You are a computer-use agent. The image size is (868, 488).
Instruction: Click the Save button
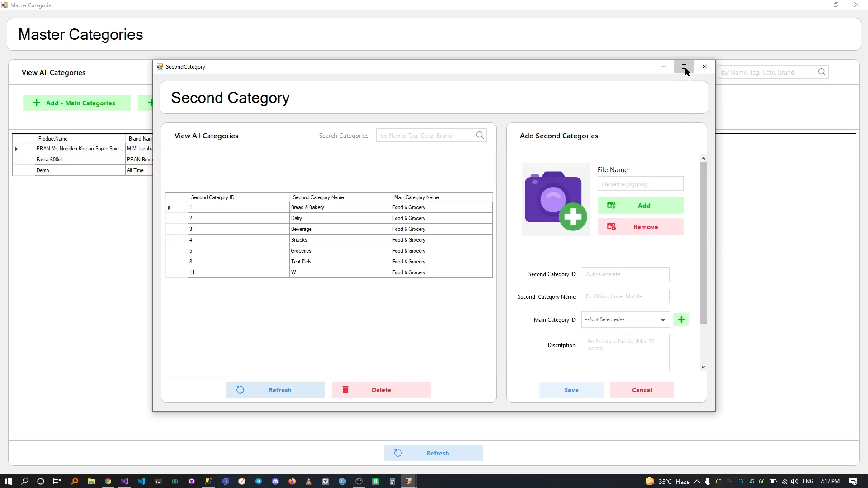pos(571,390)
